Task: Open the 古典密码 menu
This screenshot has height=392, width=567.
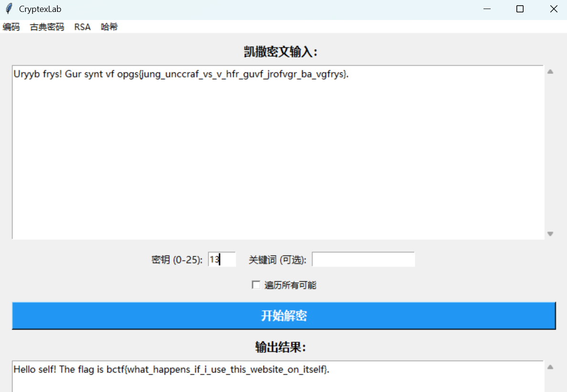Action: [x=47, y=27]
